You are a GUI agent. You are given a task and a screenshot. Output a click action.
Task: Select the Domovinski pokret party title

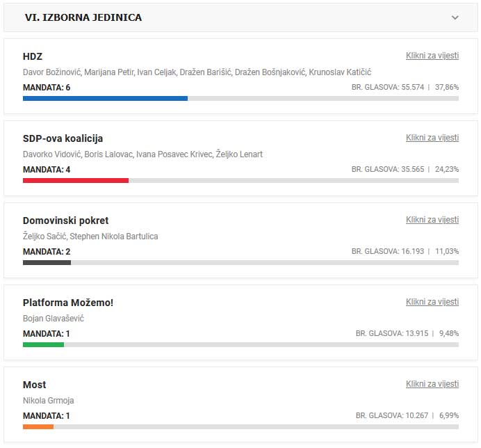(x=65, y=221)
